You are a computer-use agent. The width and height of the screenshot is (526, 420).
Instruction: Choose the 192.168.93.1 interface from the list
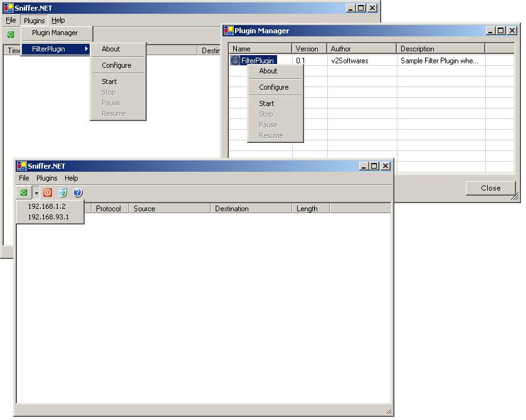[x=48, y=218]
